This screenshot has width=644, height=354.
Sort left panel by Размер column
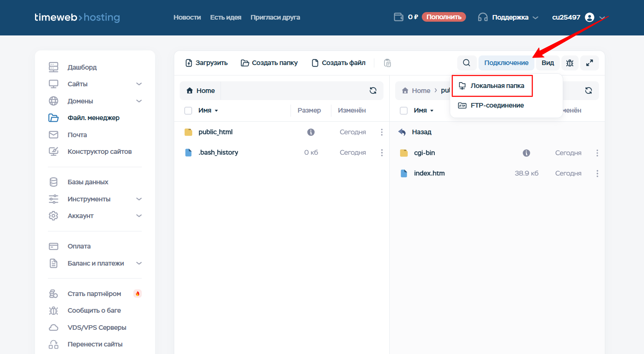309,110
